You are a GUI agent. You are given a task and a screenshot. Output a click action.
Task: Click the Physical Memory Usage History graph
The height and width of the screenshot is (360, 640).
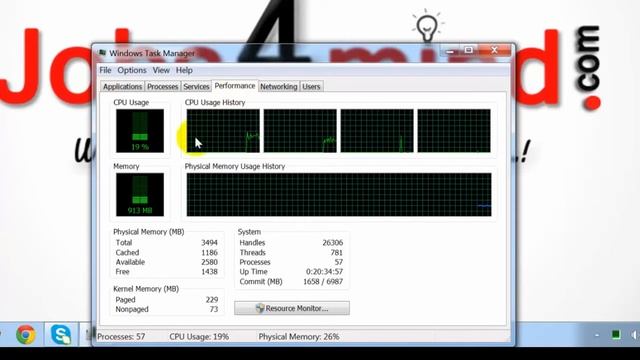339,194
